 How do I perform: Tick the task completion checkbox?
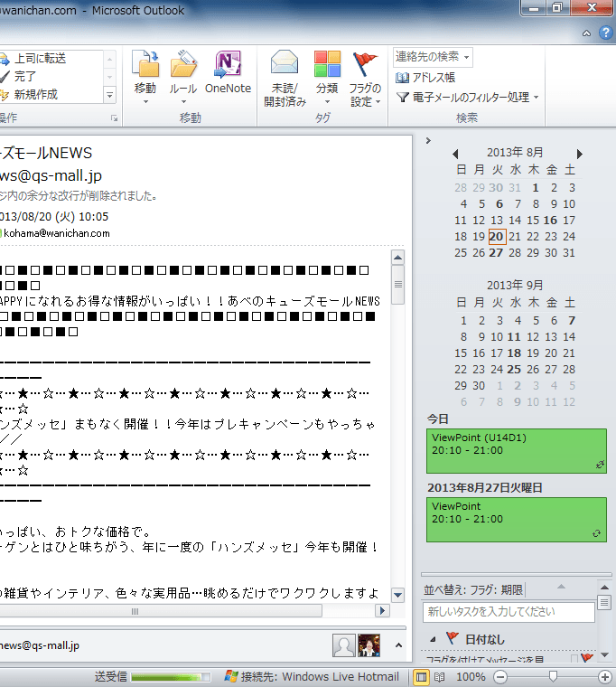574,658
